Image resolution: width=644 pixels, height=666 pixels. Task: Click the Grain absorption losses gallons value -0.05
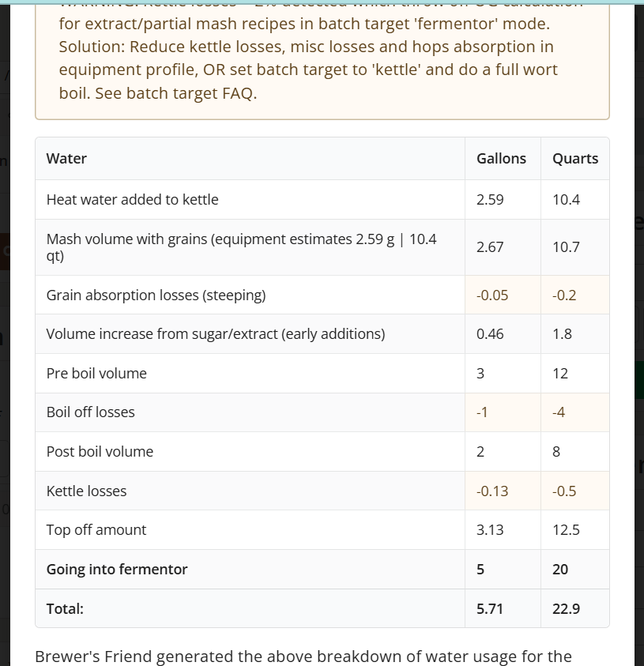pyautogui.click(x=492, y=295)
